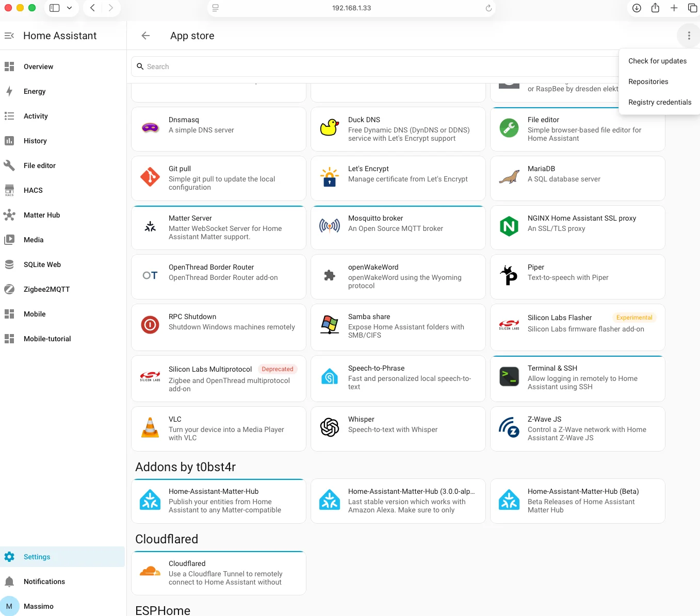This screenshot has height=616, width=700.
Task: Click the Matter Hub sidebar icon
Action: pyautogui.click(x=9, y=215)
